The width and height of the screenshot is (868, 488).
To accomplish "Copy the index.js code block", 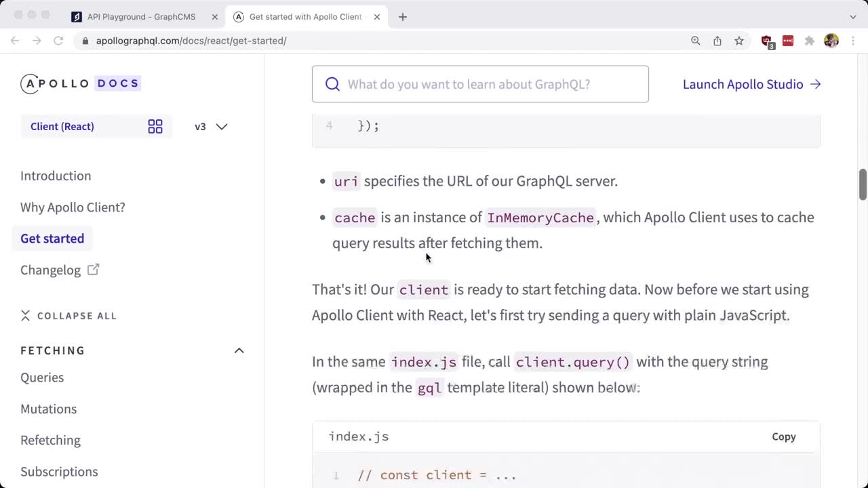I will [x=783, y=437].
